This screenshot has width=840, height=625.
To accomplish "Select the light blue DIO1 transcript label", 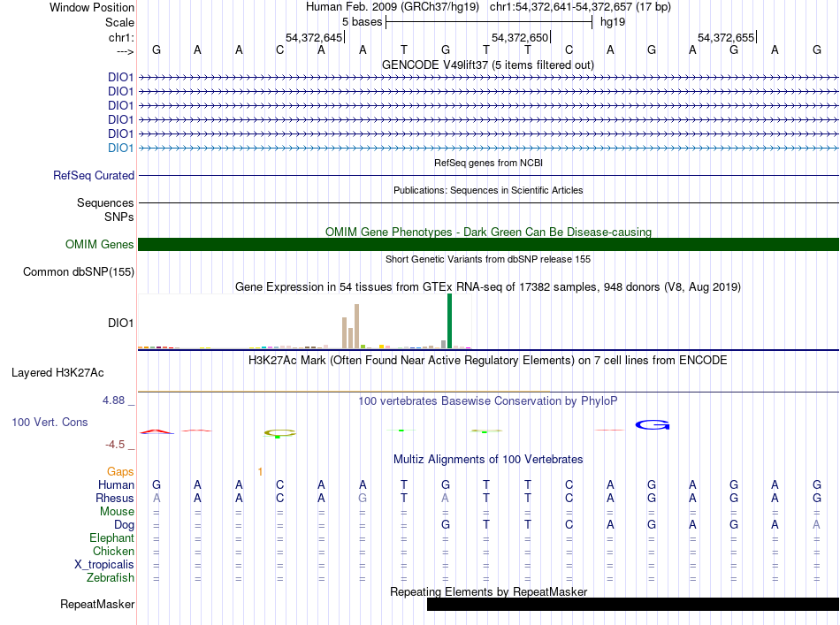I will tap(120, 148).
